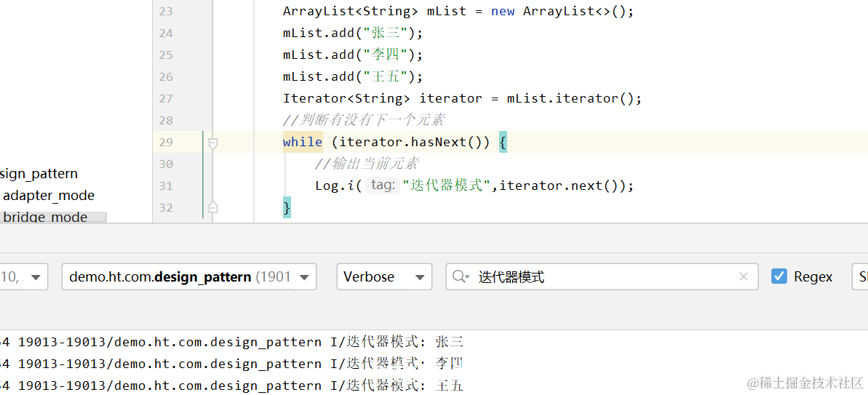Click the log output row ending 王五
The height and width of the screenshot is (395, 868).
coord(231,385)
